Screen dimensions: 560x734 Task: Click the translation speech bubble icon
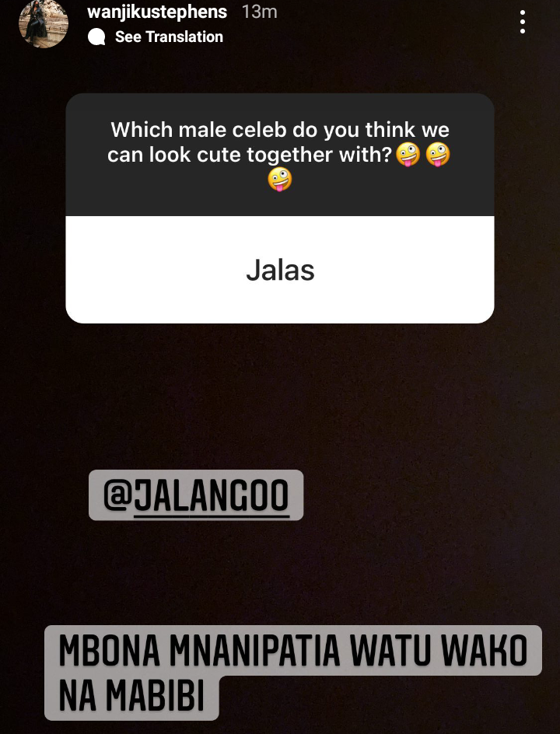pos(96,37)
